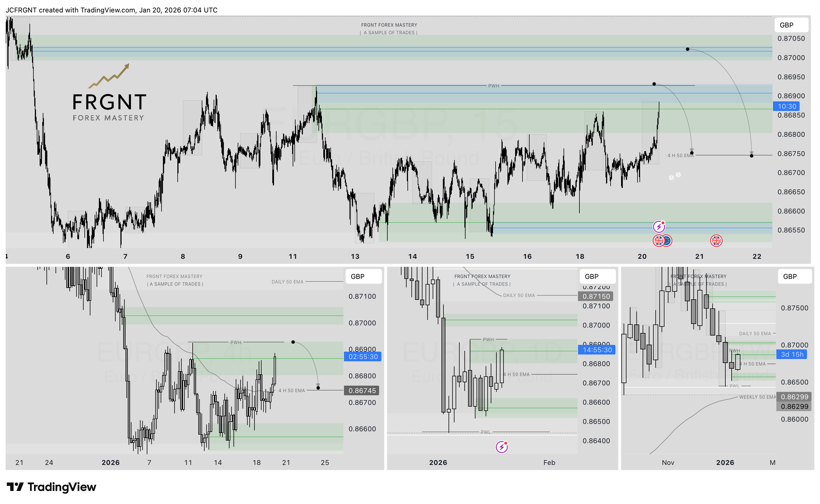Click date 25 on 4h time axis

(x=325, y=462)
